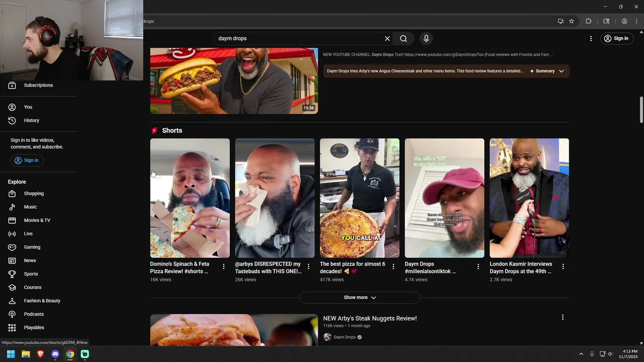Open Domino's Spinach & Feta short thumbnail

point(190,198)
